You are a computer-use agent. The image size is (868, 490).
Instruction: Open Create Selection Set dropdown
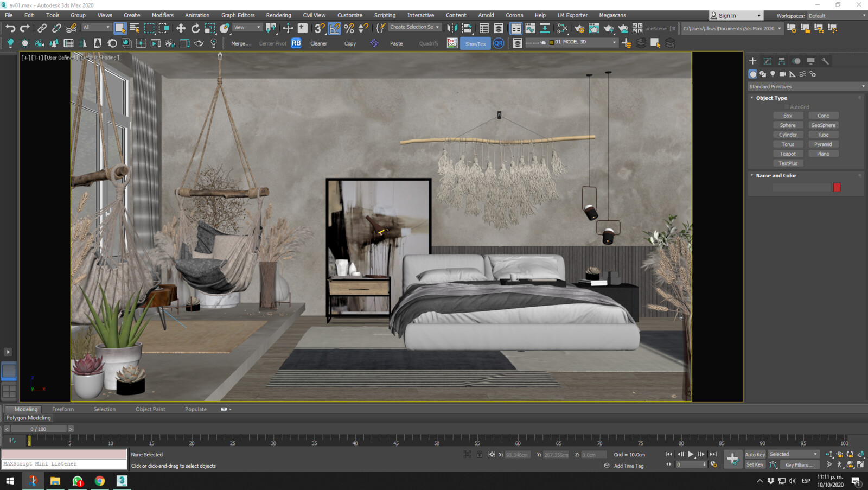tap(414, 27)
